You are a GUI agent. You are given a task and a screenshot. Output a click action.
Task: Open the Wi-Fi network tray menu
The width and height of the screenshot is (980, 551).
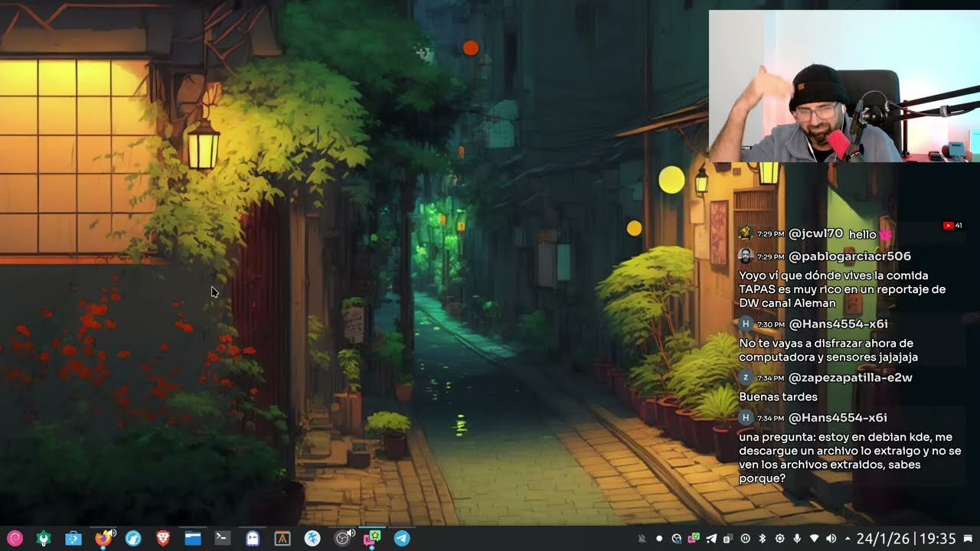point(815,539)
